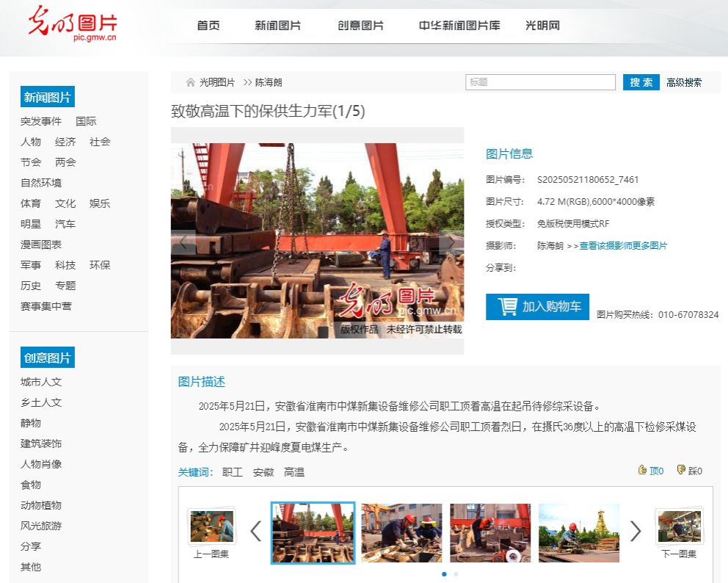This screenshot has height=583, width=728.
Task: Open 创意图片 in the top navigation
Action: [x=361, y=26]
